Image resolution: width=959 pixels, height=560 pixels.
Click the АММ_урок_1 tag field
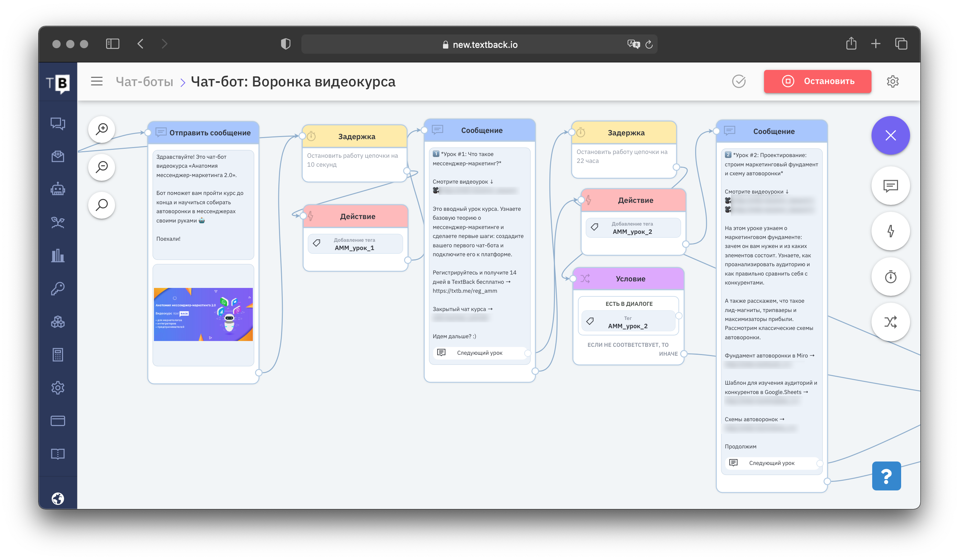click(355, 244)
